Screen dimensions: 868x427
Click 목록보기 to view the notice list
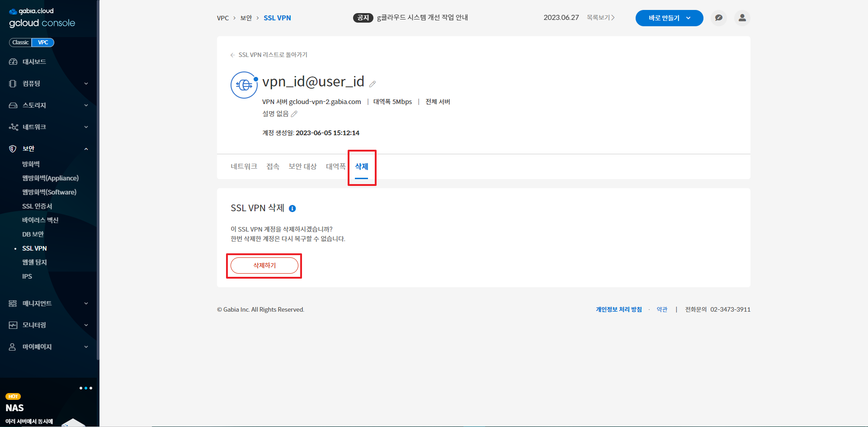tap(601, 18)
